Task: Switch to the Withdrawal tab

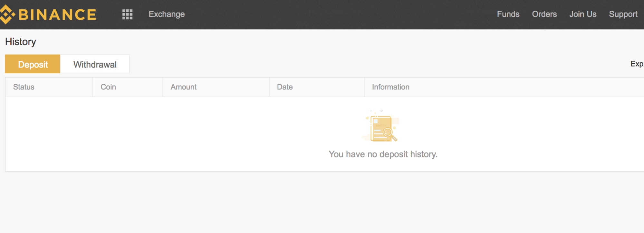Action: [x=95, y=64]
